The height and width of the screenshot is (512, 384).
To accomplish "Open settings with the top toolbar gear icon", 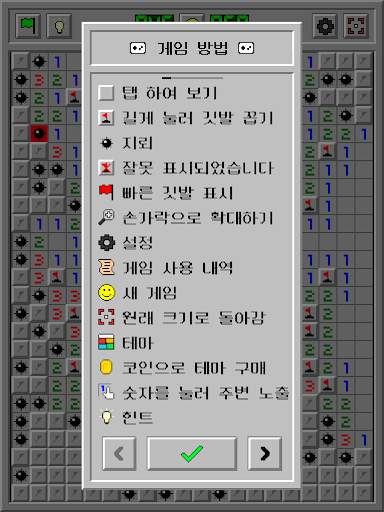I will pyautogui.click(x=325, y=26).
